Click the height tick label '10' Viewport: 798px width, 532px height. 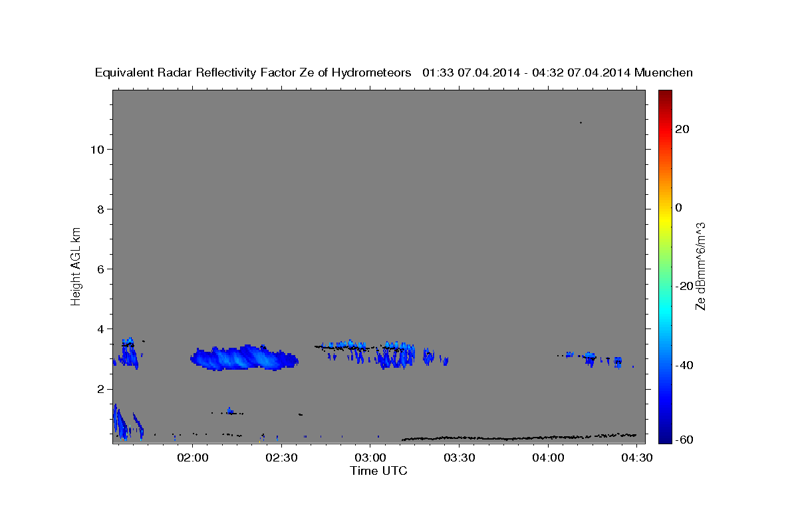pos(96,149)
